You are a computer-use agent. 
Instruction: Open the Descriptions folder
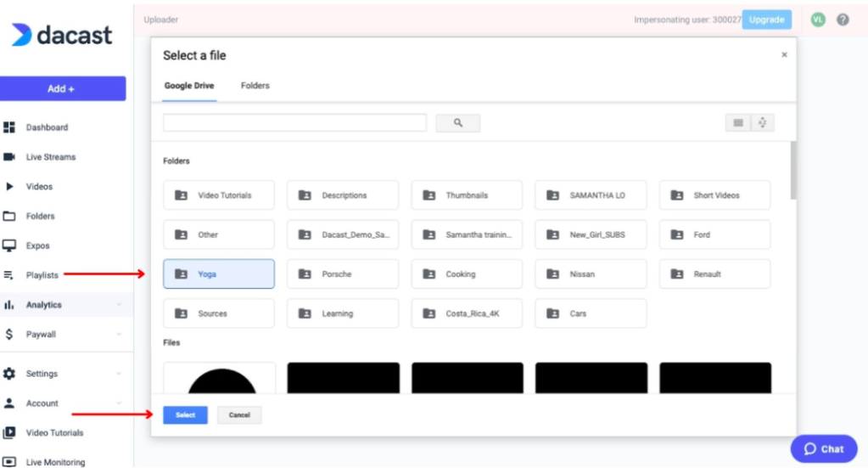click(343, 195)
